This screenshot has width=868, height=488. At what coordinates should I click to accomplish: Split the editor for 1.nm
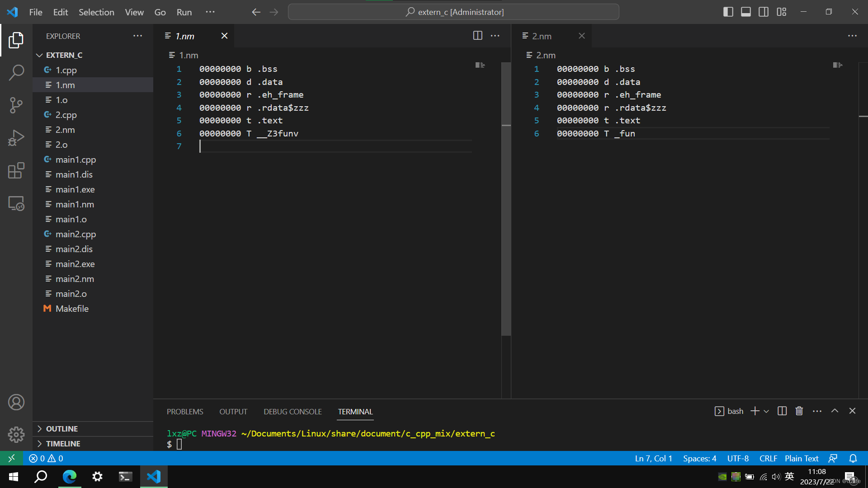(477, 35)
